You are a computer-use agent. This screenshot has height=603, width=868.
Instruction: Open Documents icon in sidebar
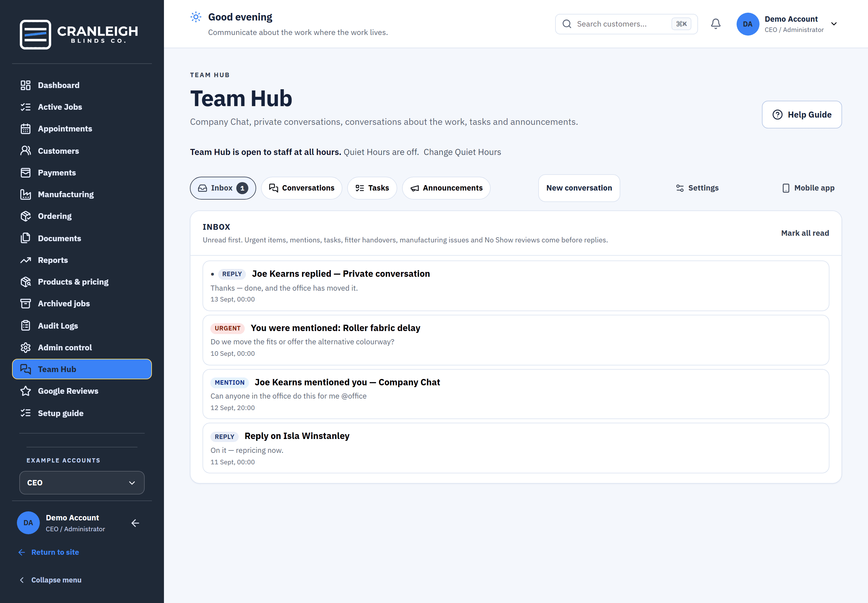click(x=25, y=238)
